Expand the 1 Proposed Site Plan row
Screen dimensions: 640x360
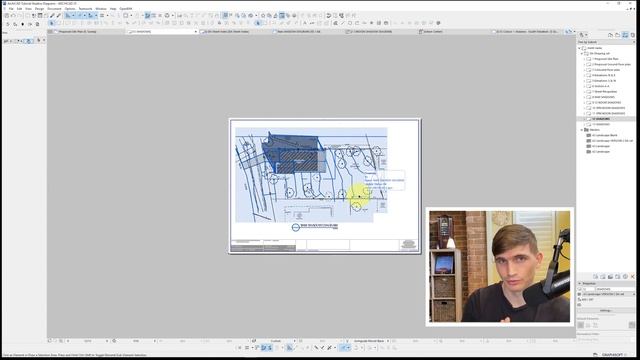tap(584, 59)
